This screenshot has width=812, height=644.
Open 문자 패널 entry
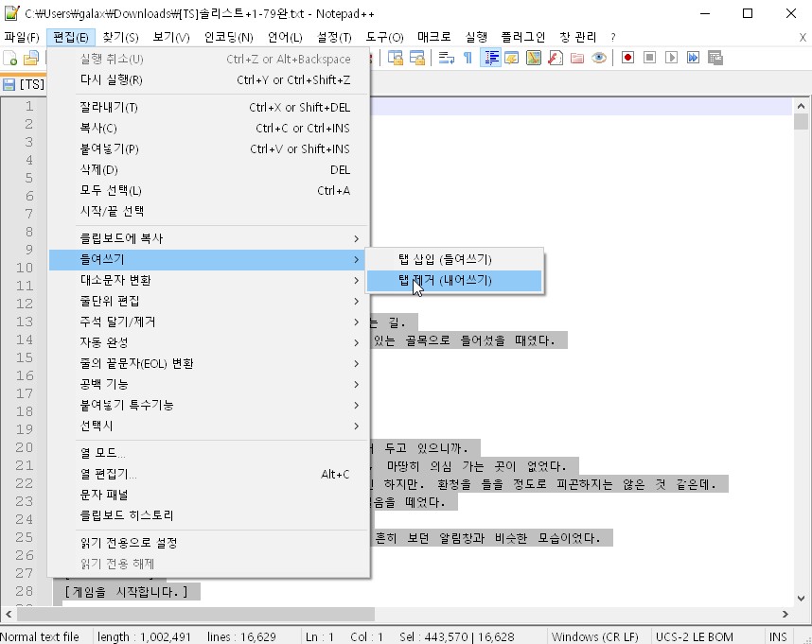[x=208, y=495]
